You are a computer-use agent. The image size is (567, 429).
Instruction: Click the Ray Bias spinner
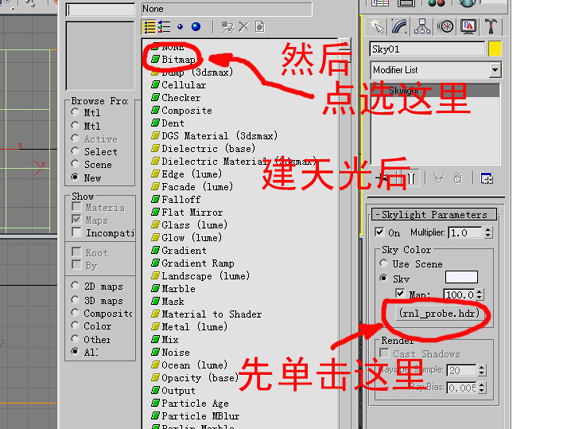click(x=482, y=388)
